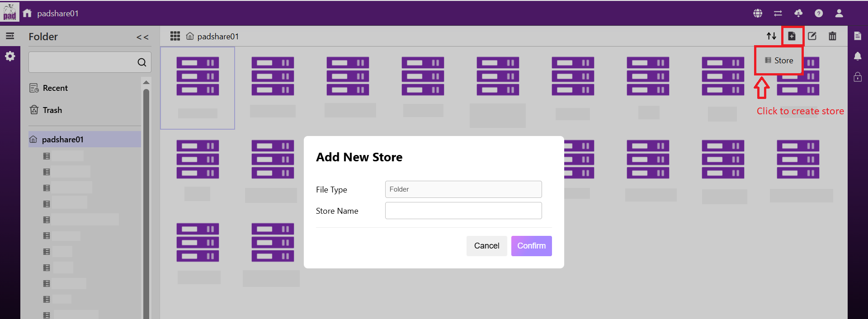Image resolution: width=868 pixels, height=319 pixels.
Task: Toggle the hamburger menu on left rail
Action: (10, 36)
